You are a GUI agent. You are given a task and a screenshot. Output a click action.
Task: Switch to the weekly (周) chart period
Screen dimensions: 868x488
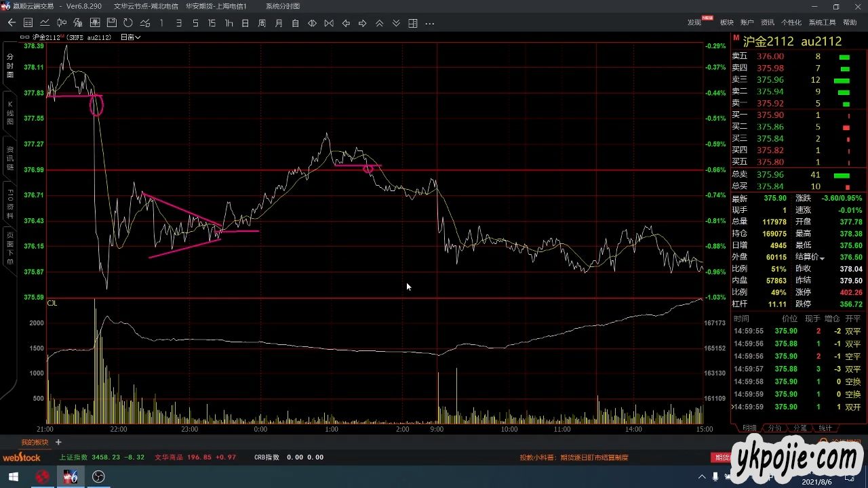[262, 23]
